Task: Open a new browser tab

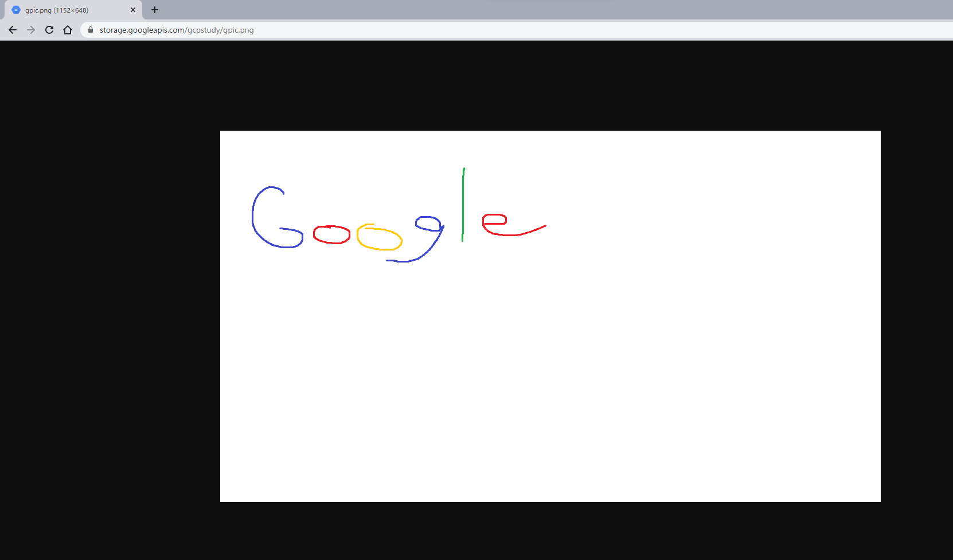Action: (x=154, y=10)
